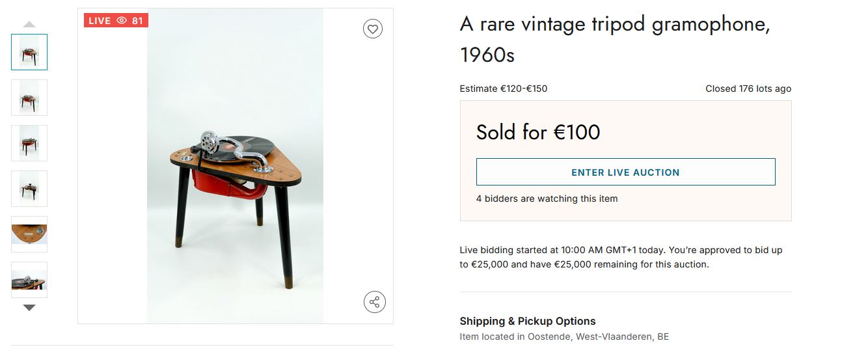Viewport: 868px width, 356px height.
Task: Select the fourth gramophone thumbnail
Action: click(29, 189)
